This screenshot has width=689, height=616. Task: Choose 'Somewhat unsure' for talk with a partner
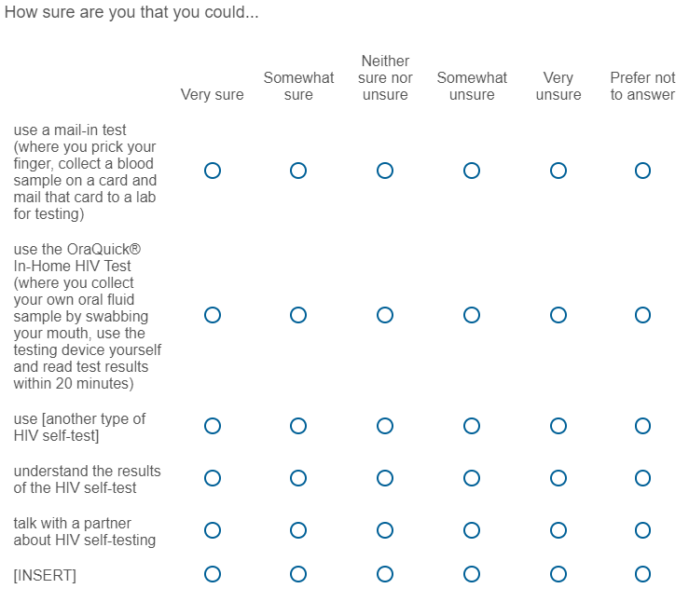472,530
